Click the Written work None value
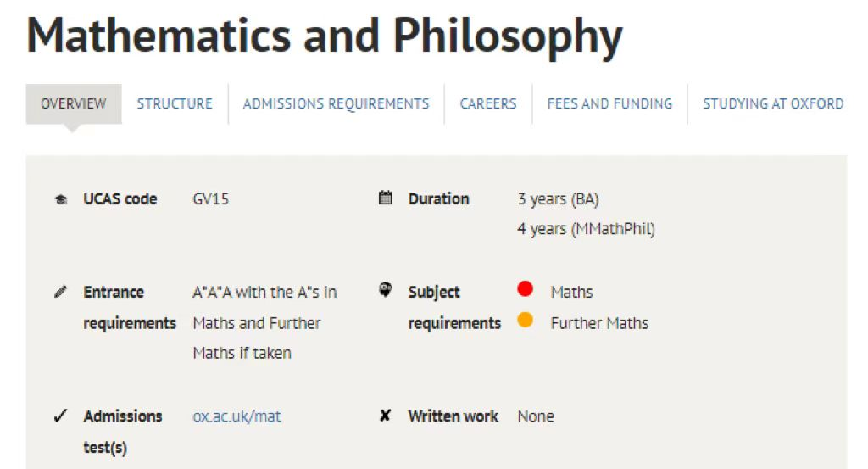The image size is (868, 469). tap(536, 416)
